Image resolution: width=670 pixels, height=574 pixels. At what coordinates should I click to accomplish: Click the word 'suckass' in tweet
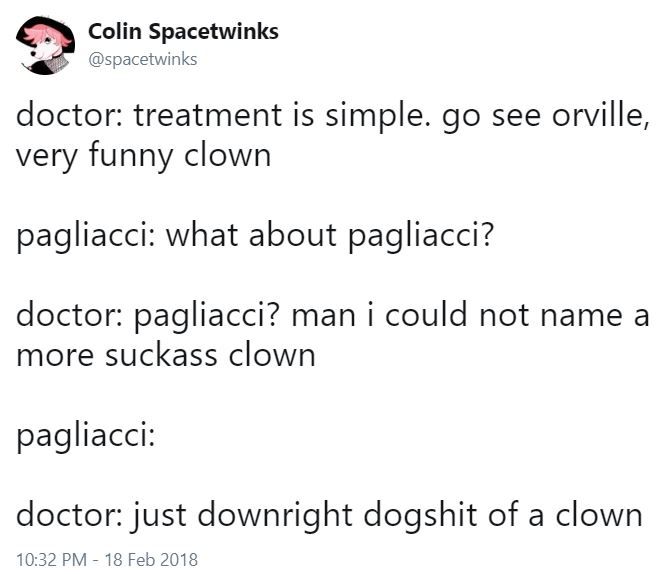pos(161,356)
